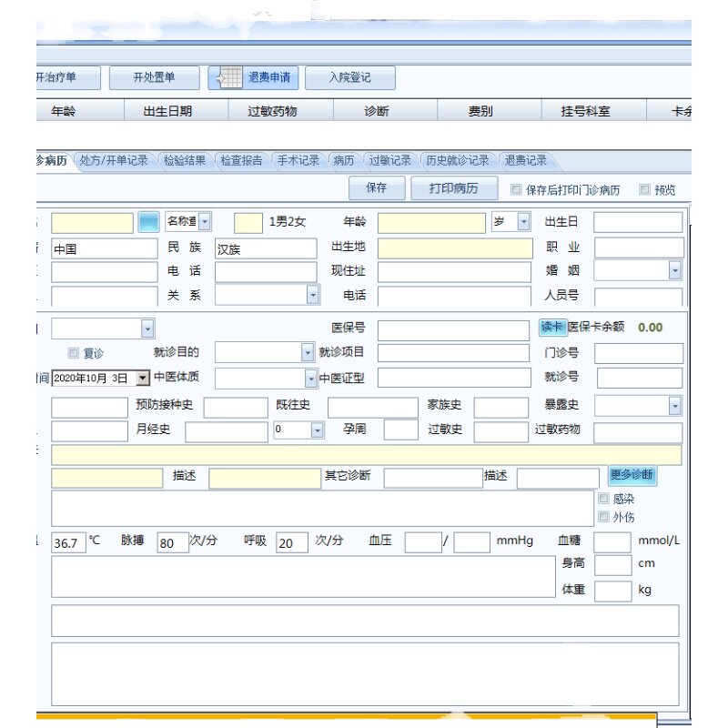This screenshot has height=728, width=728.
Task: Click the grid icon on 退费申请 button
Action: [x=230, y=77]
